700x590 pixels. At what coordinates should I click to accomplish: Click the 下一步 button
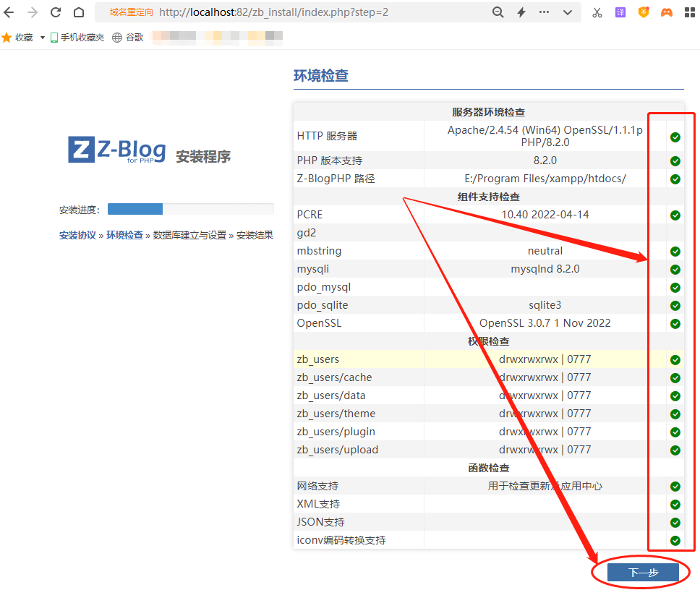642,571
